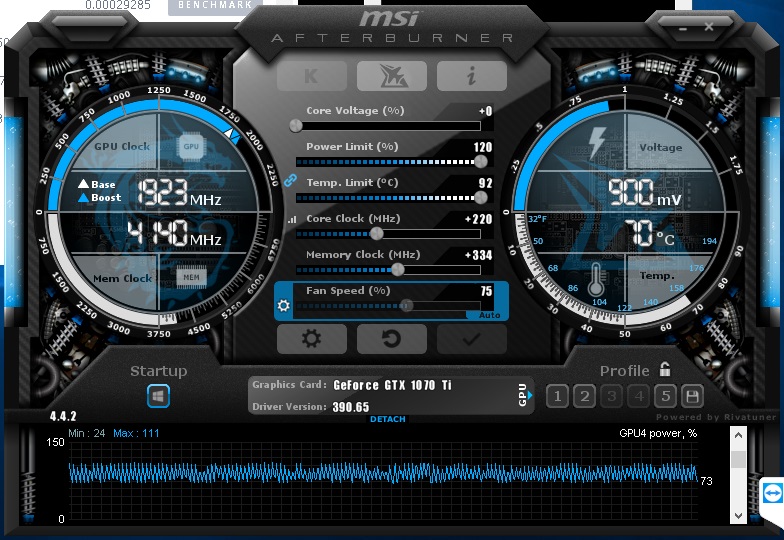This screenshot has width=784, height=540.
Task: Select profile slot 1
Action: [557, 396]
